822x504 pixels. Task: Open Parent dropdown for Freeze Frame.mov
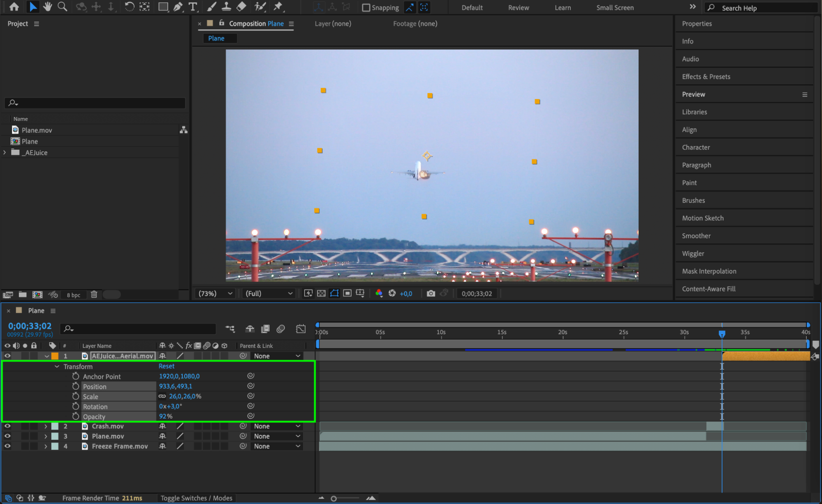click(276, 446)
